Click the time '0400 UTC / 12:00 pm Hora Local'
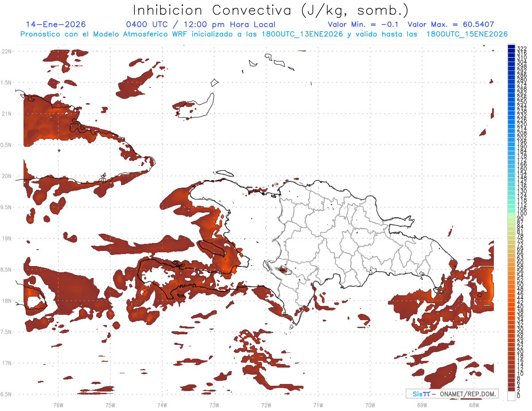Viewport: 532px width, 411px height. 201,25
